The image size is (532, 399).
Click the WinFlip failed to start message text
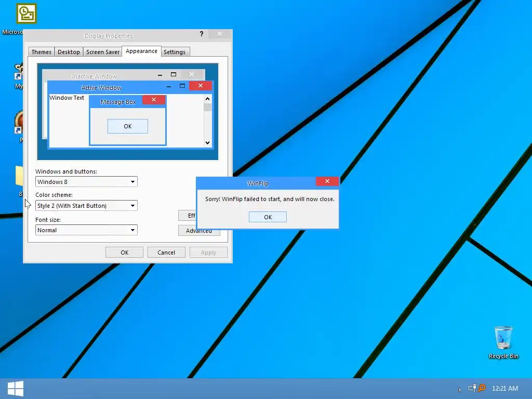pyautogui.click(x=270, y=199)
